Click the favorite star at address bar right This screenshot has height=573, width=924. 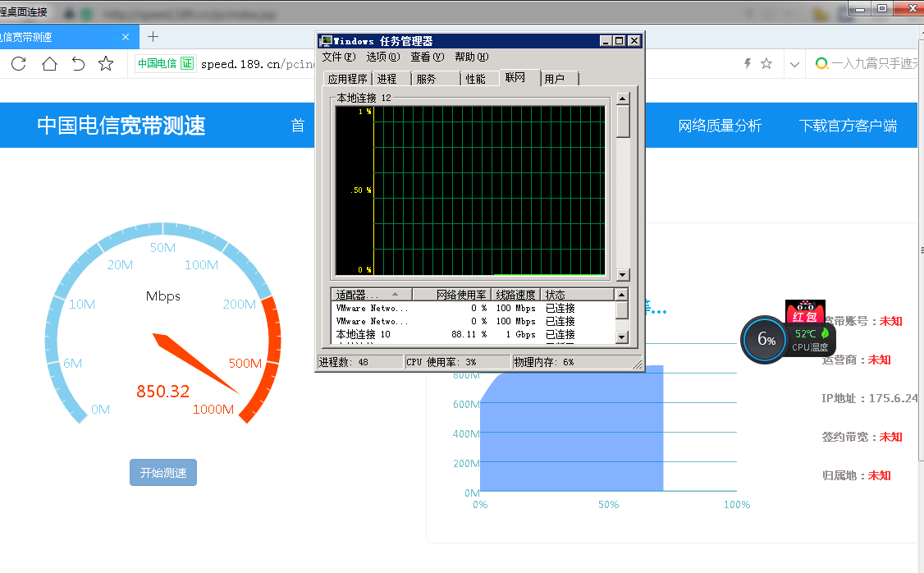pos(766,63)
